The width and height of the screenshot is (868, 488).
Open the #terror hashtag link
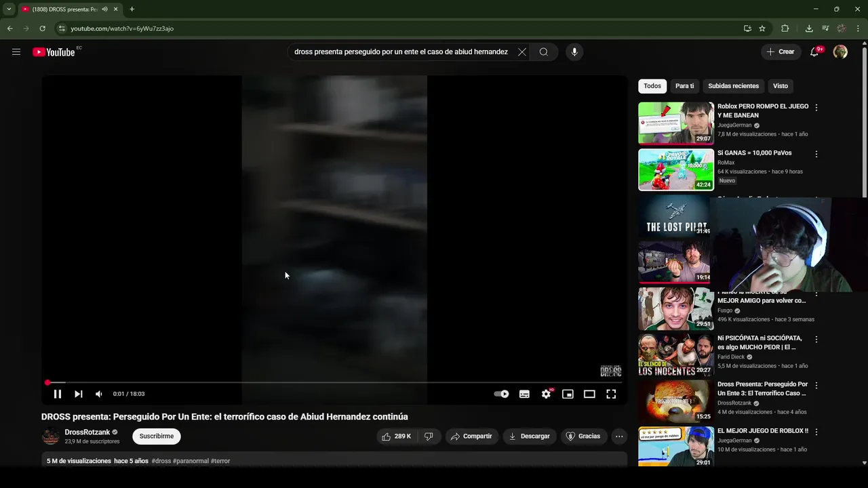pyautogui.click(x=220, y=461)
